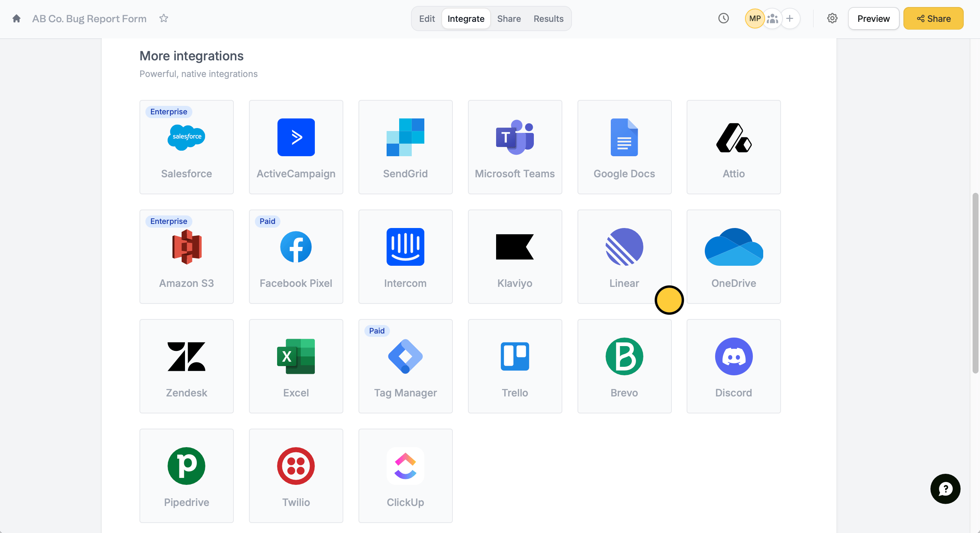This screenshot has height=533, width=980.
Task: Switch to the Results tab
Action: [549, 19]
